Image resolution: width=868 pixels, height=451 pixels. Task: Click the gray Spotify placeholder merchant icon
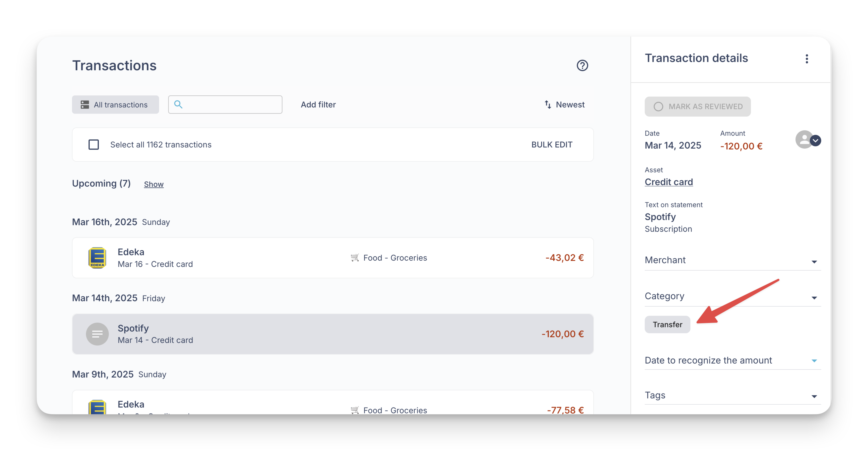coord(97,334)
